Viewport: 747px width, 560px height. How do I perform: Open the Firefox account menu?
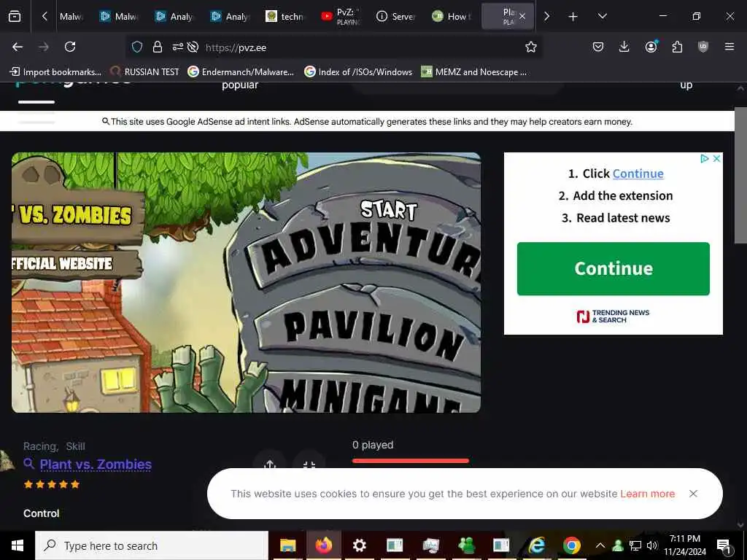pyautogui.click(x=651, y=47)
